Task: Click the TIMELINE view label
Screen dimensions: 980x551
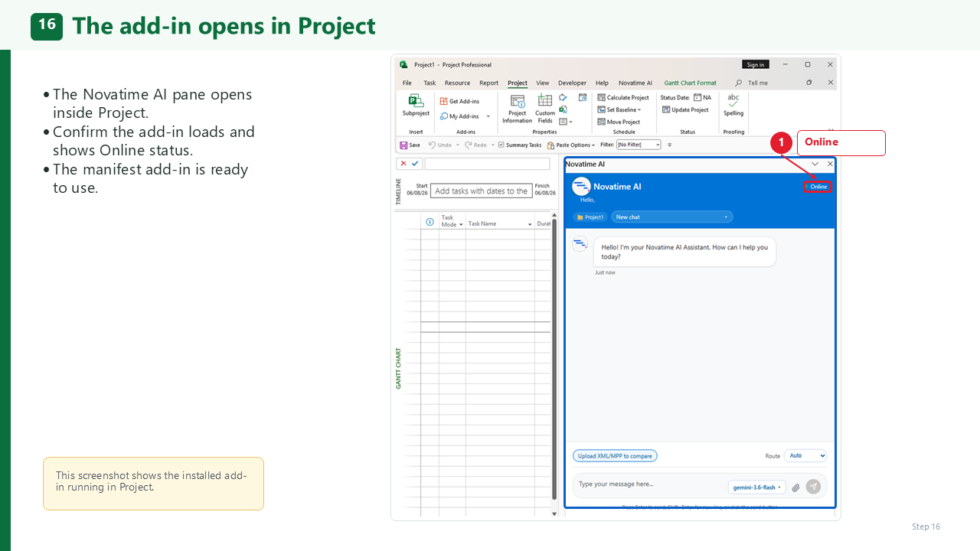Action: point(398,191)
